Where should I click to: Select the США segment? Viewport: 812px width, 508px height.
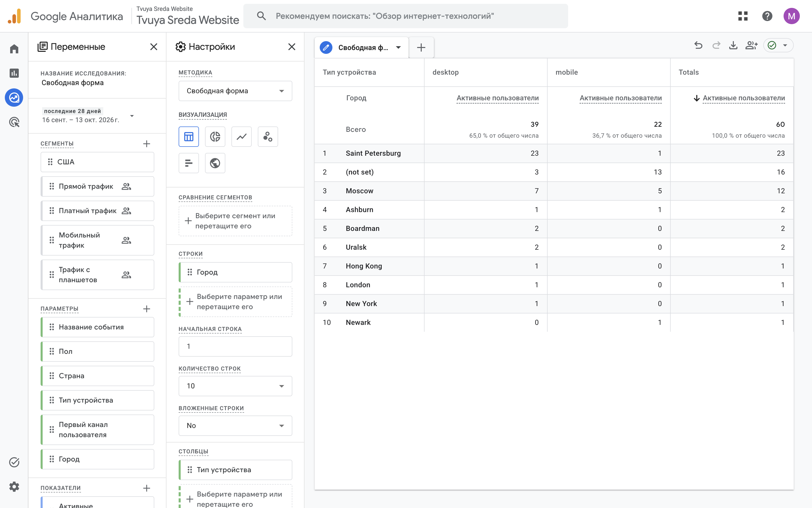point(97,162)
